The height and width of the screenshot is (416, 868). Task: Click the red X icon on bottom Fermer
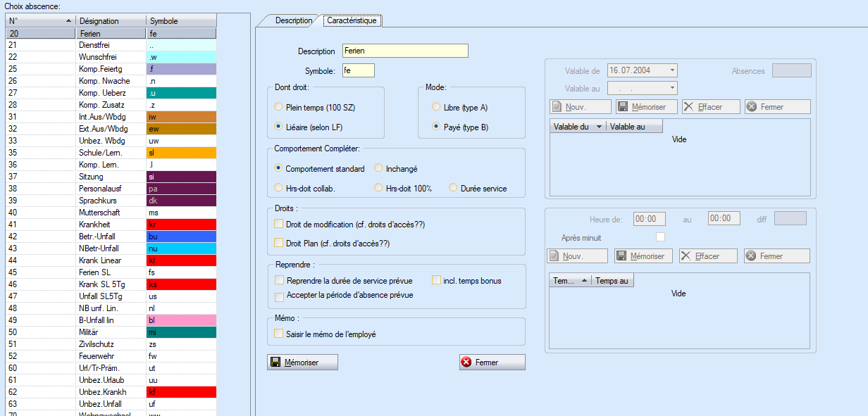tap(466, 363)
